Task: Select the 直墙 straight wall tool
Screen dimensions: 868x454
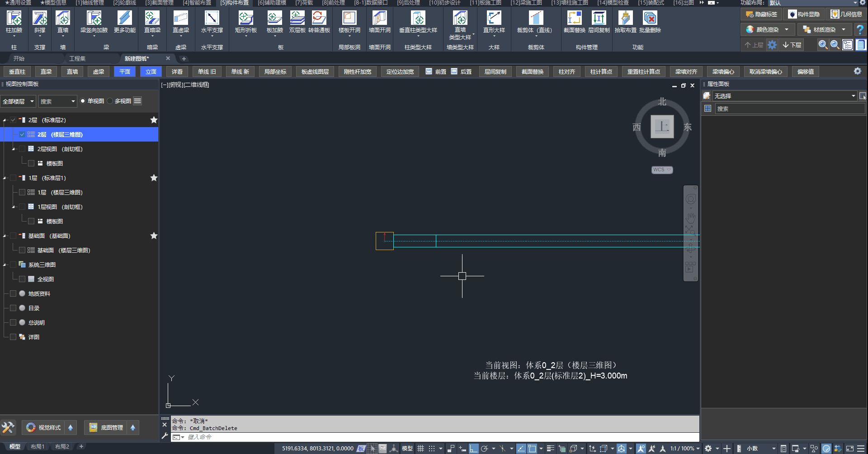Action: (x=63, y=22)
